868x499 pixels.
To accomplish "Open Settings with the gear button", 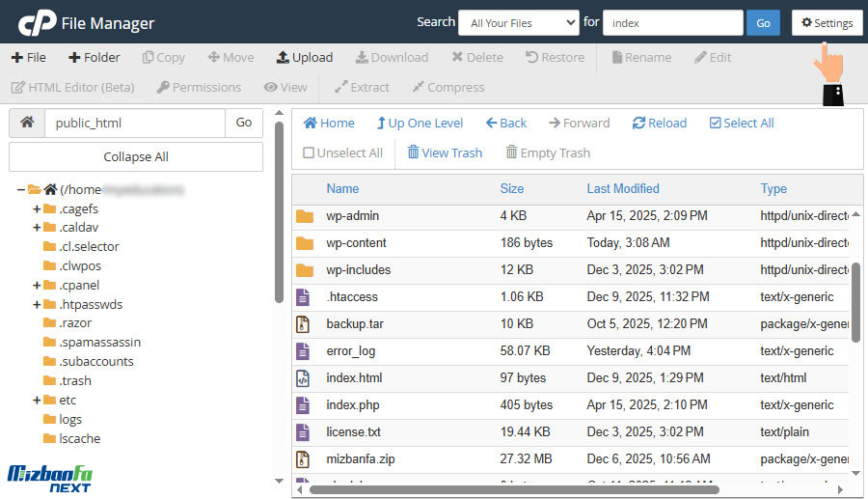I will coord(827,23).
